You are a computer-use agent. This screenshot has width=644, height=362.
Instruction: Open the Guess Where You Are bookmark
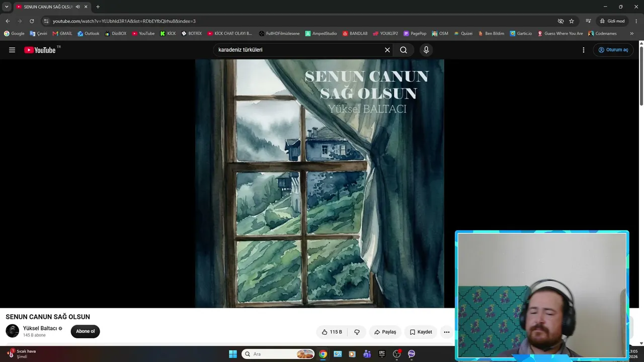point(560,34)
